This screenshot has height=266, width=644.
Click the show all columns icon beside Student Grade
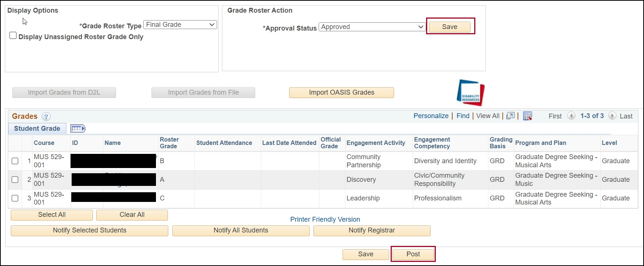(78, 129)
